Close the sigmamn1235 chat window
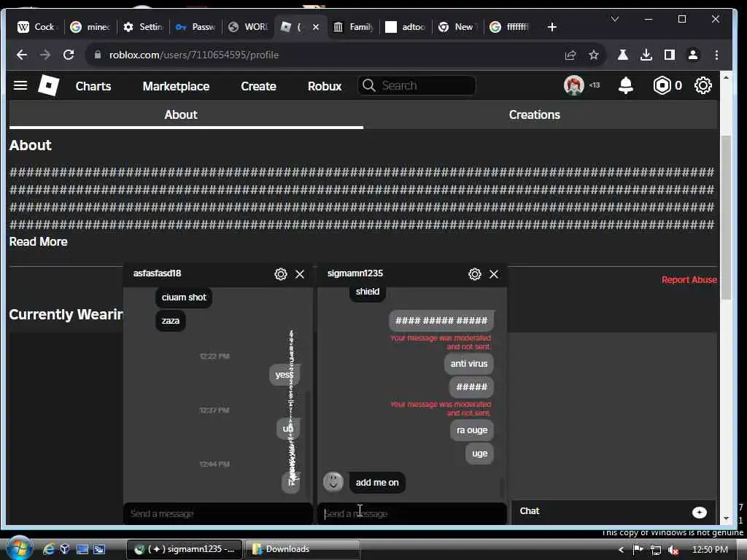The width and height of the screenshot is (747, 560). point(494,274)
